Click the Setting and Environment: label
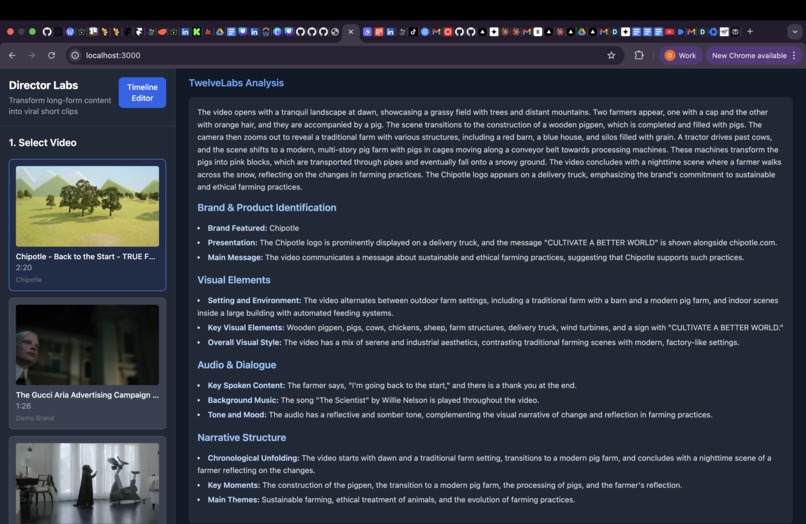The image size is (806, 524). tap(254, 301)
